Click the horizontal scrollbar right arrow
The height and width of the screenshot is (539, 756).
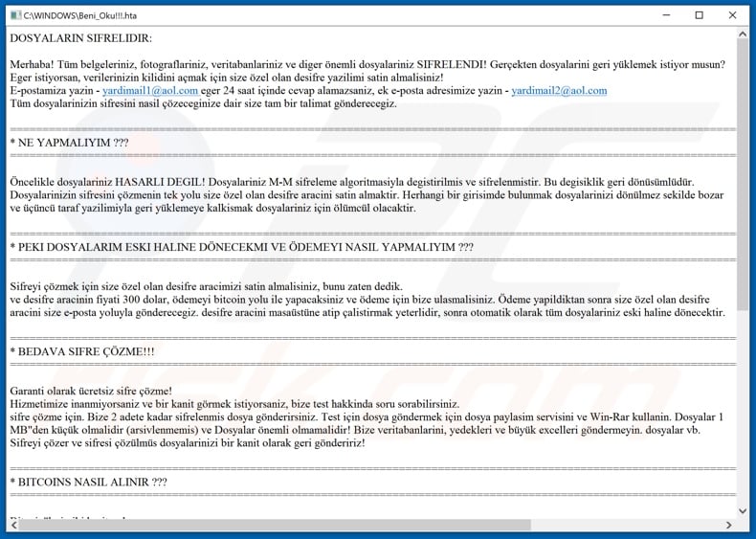click(728, 525)
